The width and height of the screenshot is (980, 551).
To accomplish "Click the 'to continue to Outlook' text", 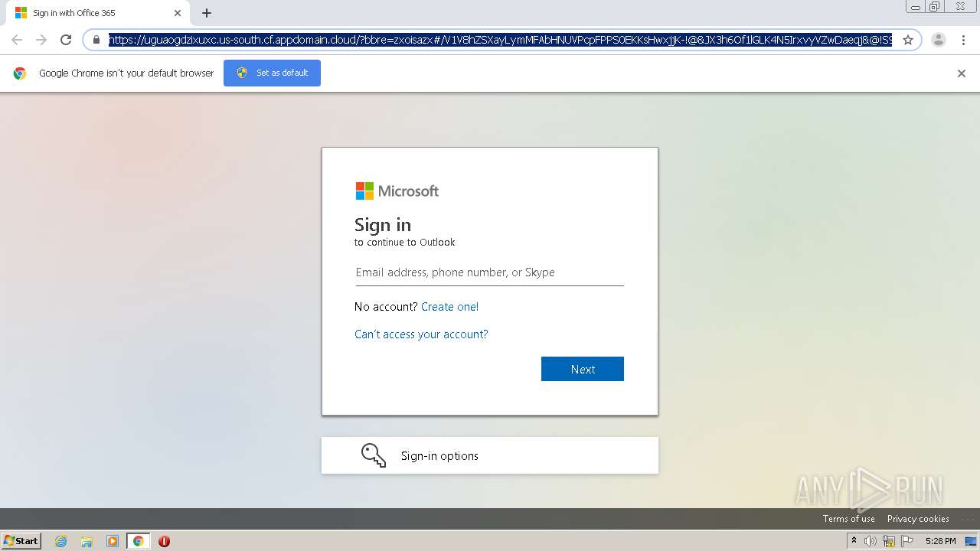I will [404, 243].
